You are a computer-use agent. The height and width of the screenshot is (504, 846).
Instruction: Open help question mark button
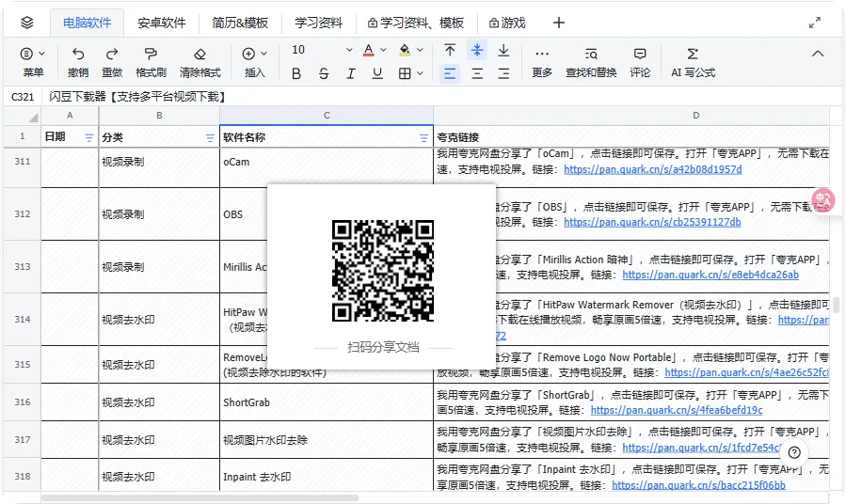point(794,453)
